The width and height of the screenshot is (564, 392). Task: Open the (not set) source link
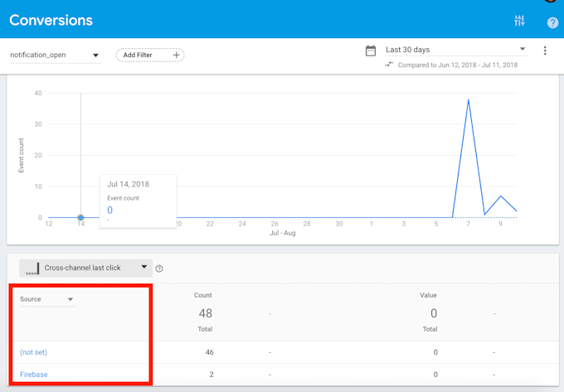tap(33, 352)
